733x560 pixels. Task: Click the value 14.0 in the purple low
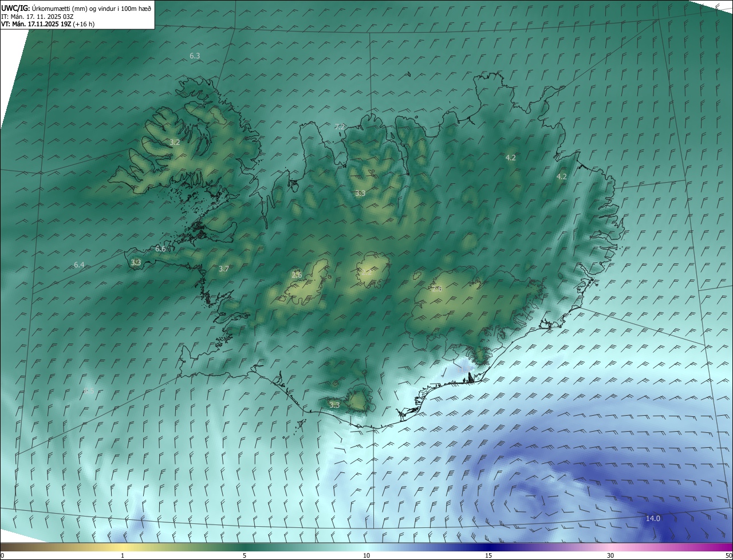653,519
